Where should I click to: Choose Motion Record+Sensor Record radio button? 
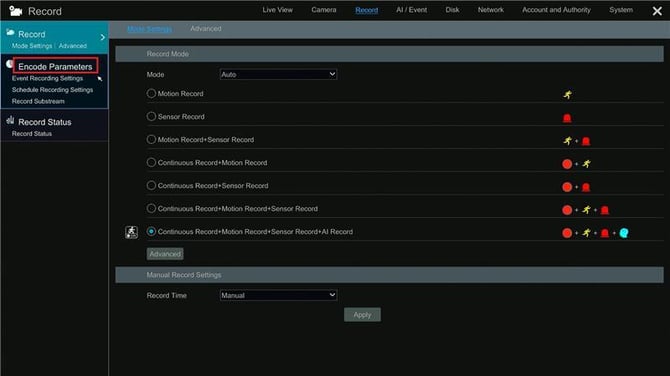(151, 139)
